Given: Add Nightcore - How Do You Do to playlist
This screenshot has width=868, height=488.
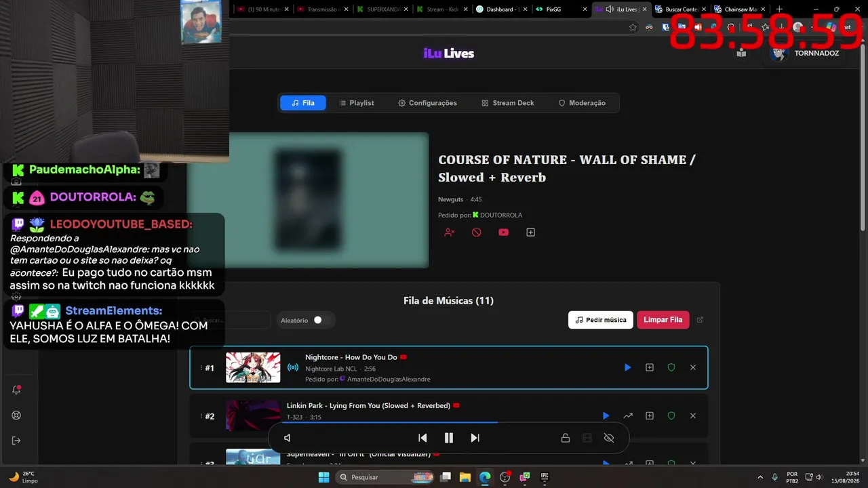Looking at the screenshot, I should click(x=650, y=367).
